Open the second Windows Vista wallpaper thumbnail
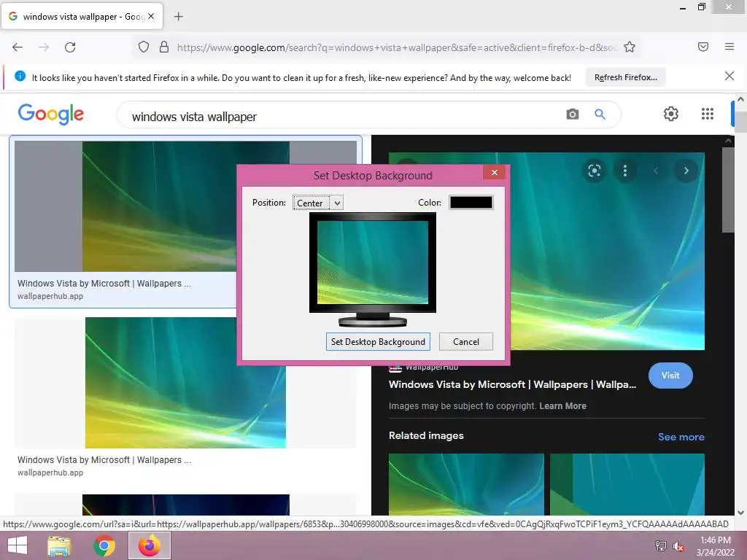This screenshot has height=560, width=747. coord(185,382)
